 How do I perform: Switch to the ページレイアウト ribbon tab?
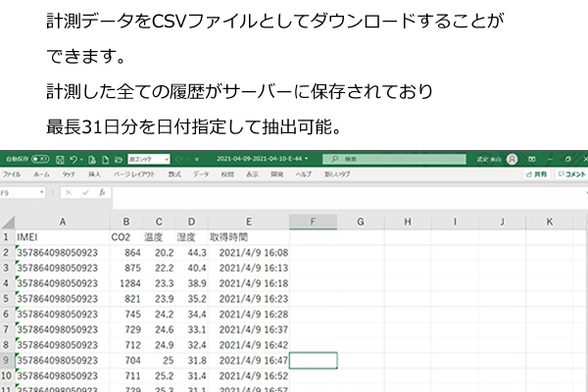(134, 174)
